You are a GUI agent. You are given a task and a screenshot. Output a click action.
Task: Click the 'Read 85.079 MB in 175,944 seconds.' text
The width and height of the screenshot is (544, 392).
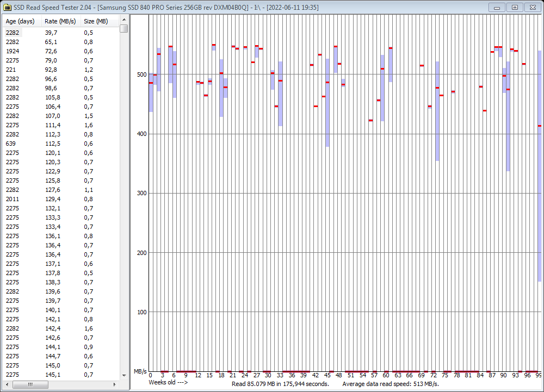click(x=280, y=384)
